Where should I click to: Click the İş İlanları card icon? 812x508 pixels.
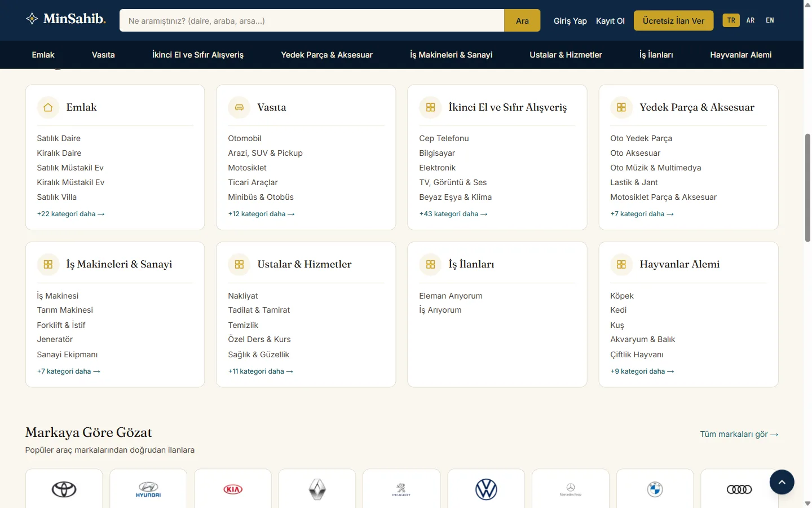pos(430,264)
